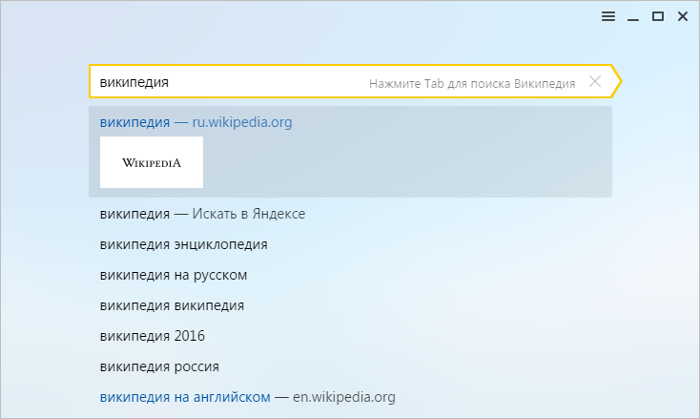The height and width of the screenshot is (419, 700).
Task: Clear the search box with the X icon
Action: pyautogui.click(x=595, y=81)
